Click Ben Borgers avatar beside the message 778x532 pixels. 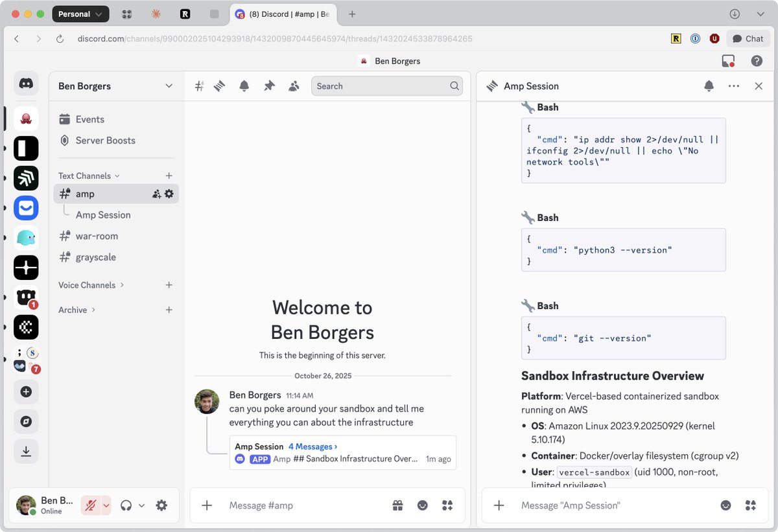[207, 402]
